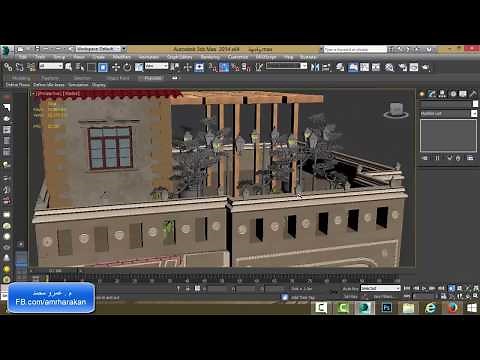Activate the Select and Move tool
Image resolution: width=480 pixels, height=360 pixels.
click(116, 67)
